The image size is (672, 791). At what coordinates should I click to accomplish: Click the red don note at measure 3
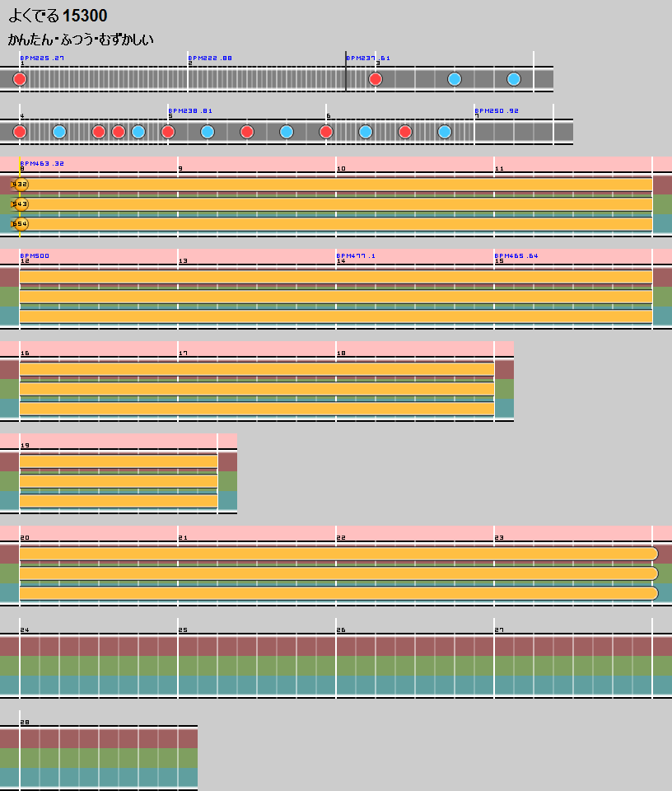pos(376,79)
